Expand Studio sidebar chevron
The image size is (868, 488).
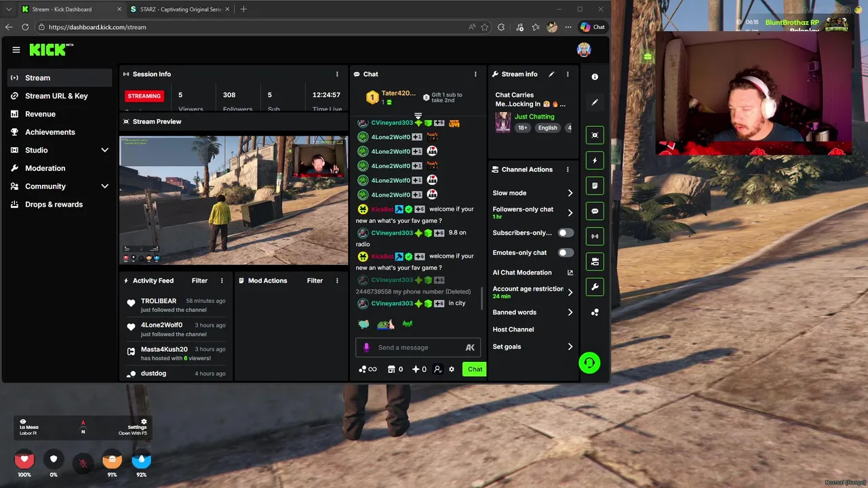(x=104, y=150)
